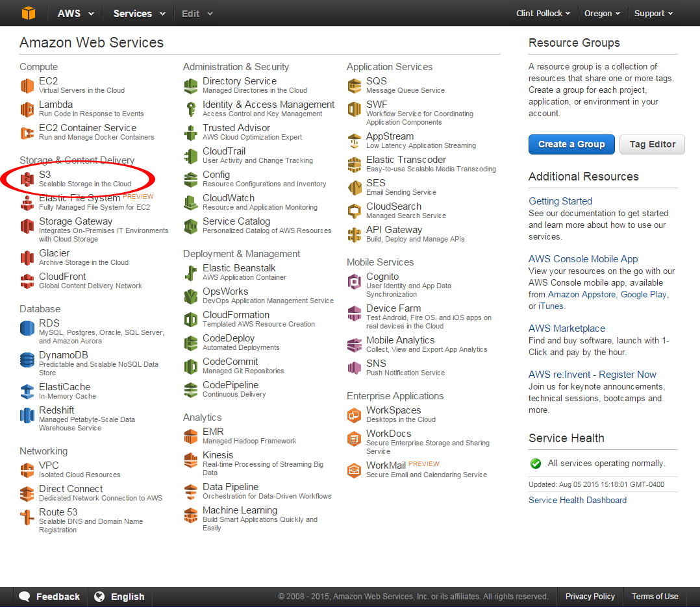Image resolution: width=700 pixels, height=607 pixels.
Task: Open the Services dropdown menu
Action: pyautogui.click(x=139, y=14)
